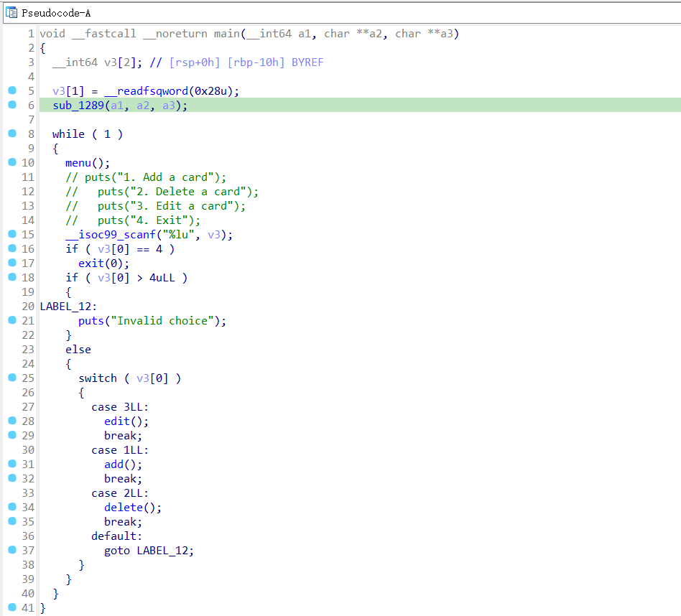The width and height of the screenshot is (681, 616).
Task: Toggle breakpoint dot at sub_1289 line
Action: click(12, 105)
